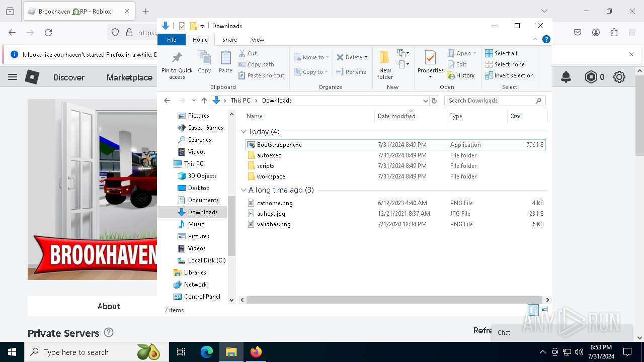This screenshot has width=644, height=362.
Task: Open Explorer help question icon
Action: click(546, 39)
